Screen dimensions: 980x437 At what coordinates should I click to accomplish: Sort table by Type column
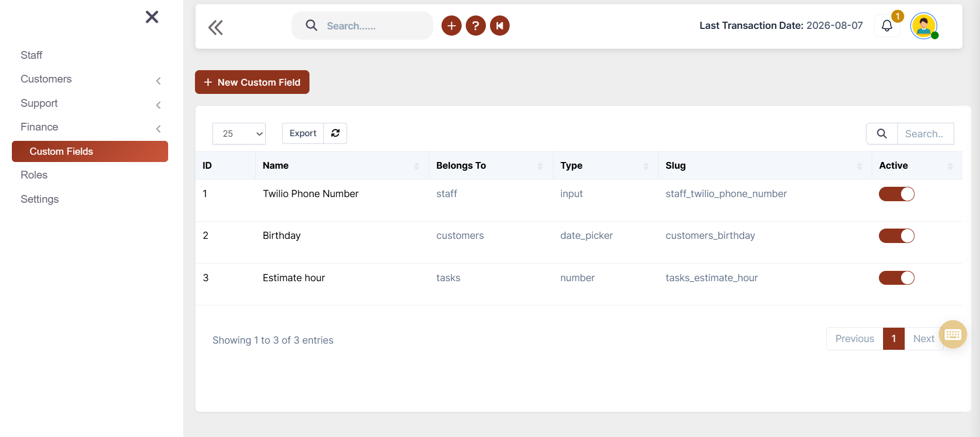point(606,166)
